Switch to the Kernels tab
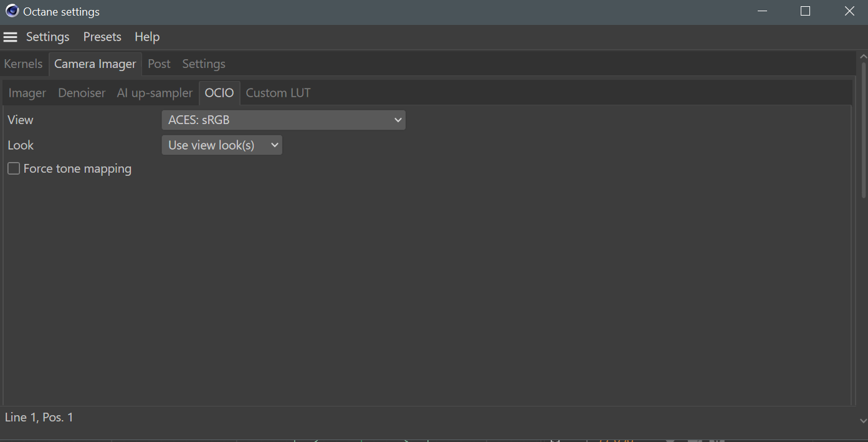 pyautogui.click(x=23, y=64)
